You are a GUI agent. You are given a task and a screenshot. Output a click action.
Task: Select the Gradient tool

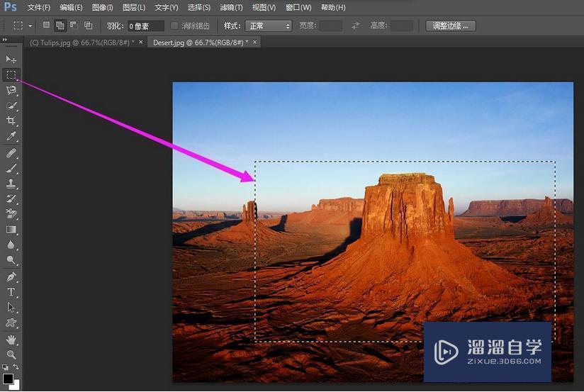pyautogui.click(x=11, y=229)
